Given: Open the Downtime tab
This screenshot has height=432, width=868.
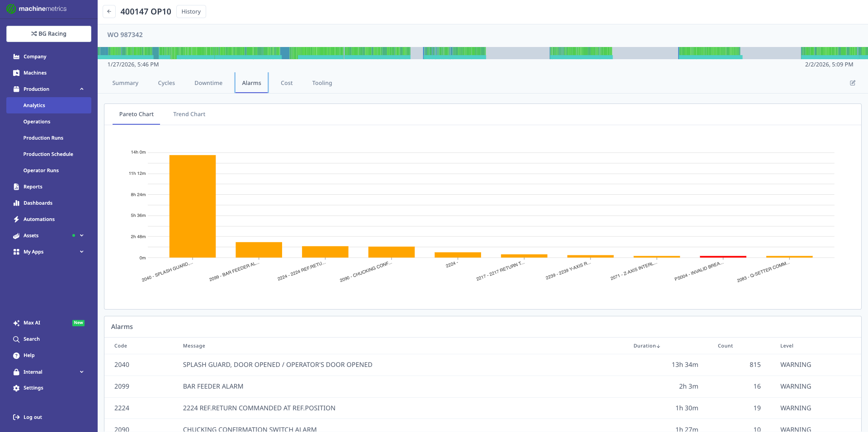Looking at the screenshot, I should pos(208,83).
